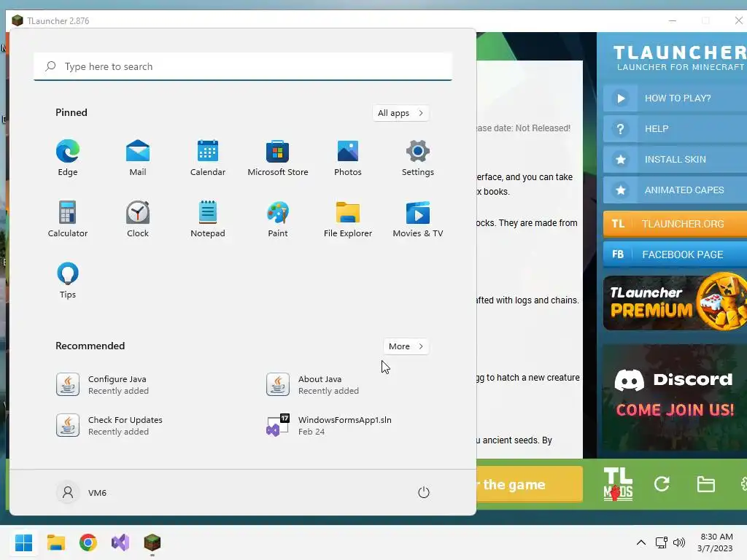The width and height of the screenshot is (747, 560).
Task: Click the power button icon
Action: (x=424, y=492)
